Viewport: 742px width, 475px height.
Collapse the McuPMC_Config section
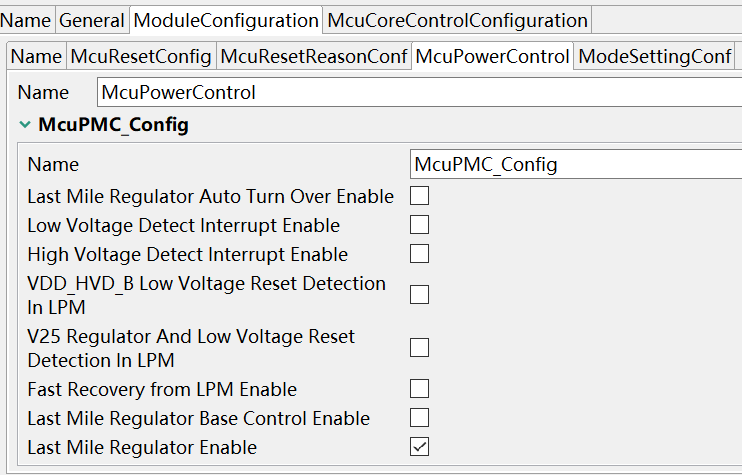(25, 126)
